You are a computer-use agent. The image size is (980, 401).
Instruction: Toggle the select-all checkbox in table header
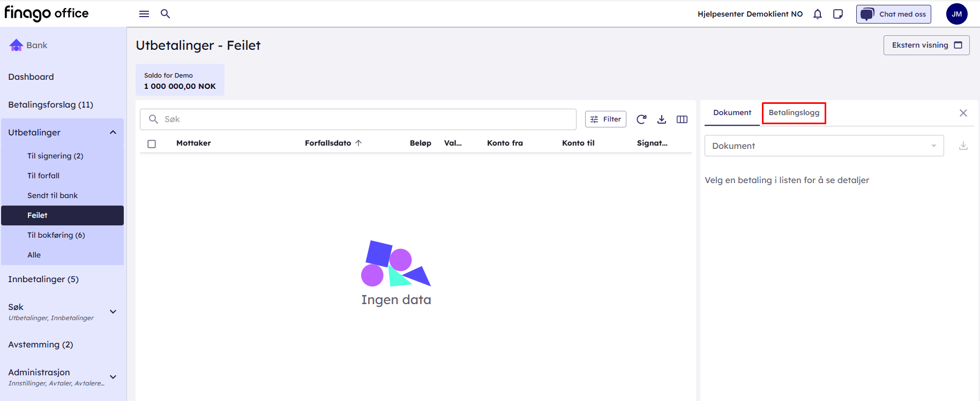pos(152,143)
